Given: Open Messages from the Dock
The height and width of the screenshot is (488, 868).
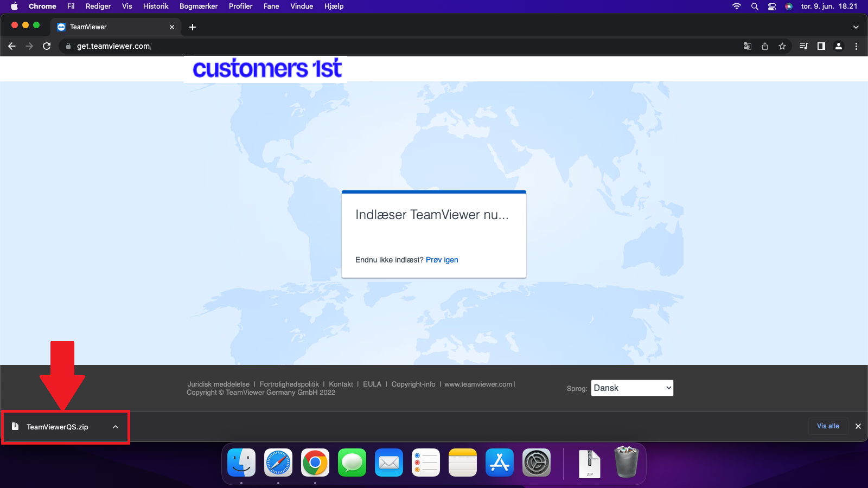Looking at the screenshot, I should pos(352,463).
